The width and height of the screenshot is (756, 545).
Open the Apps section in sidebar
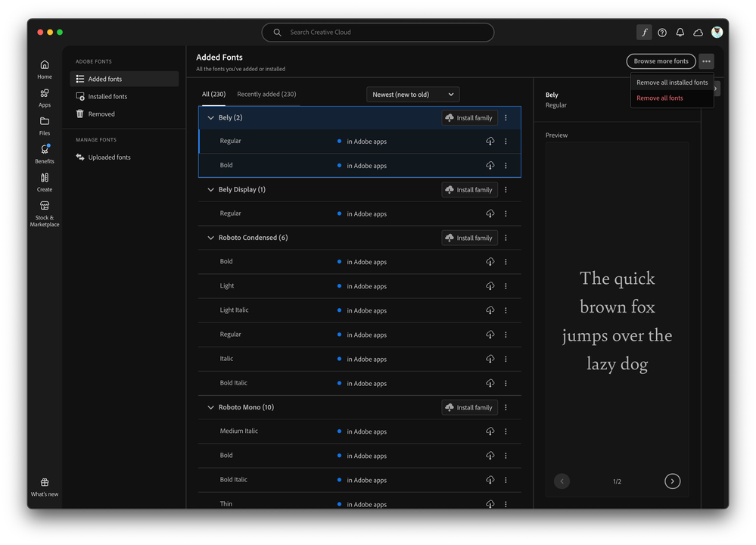[45, 98]
